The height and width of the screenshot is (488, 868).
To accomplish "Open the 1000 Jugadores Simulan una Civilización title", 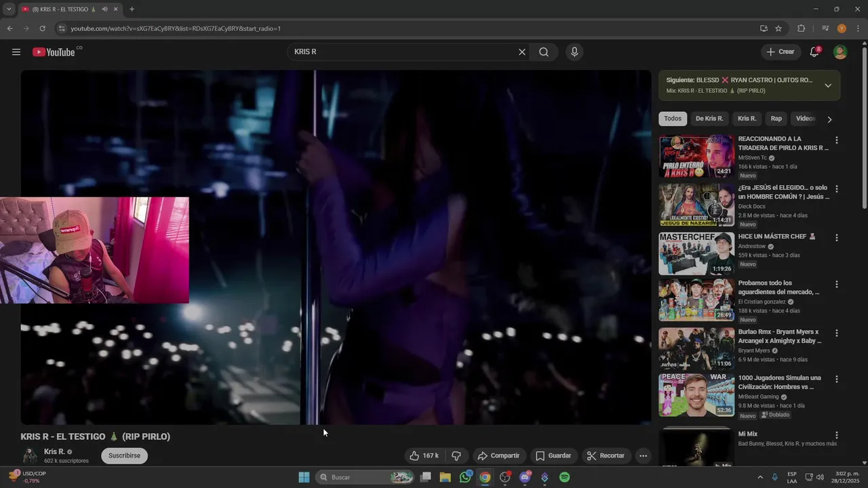I will point(779,382).
